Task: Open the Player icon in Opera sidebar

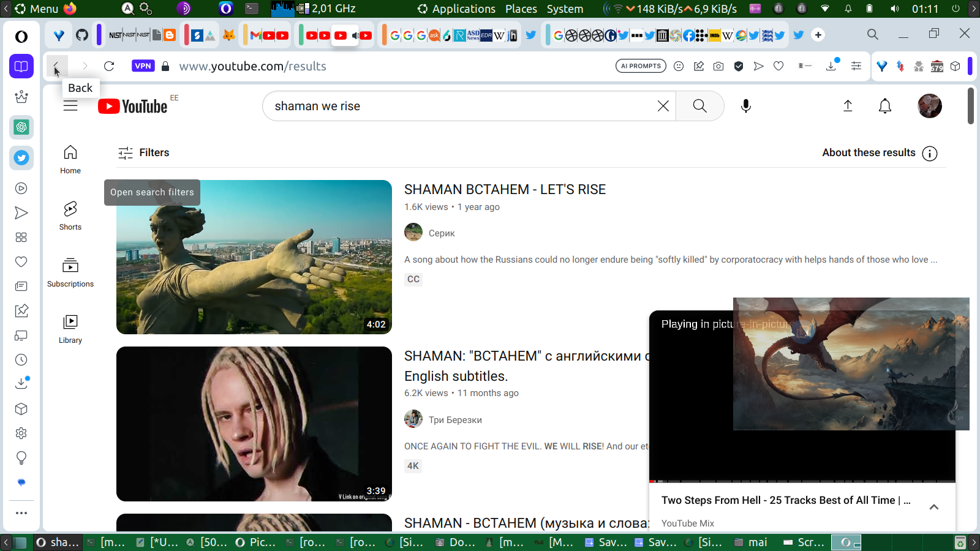Action: pos(21,189)
